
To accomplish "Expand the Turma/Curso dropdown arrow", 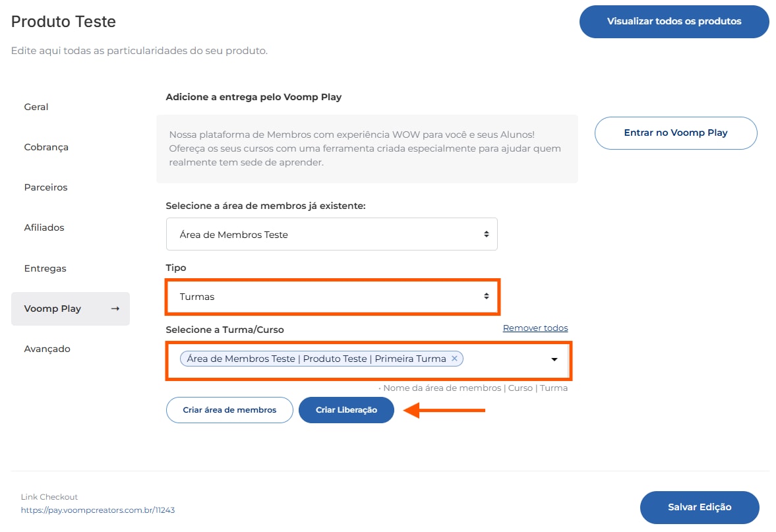I will (x=554, y=359).
